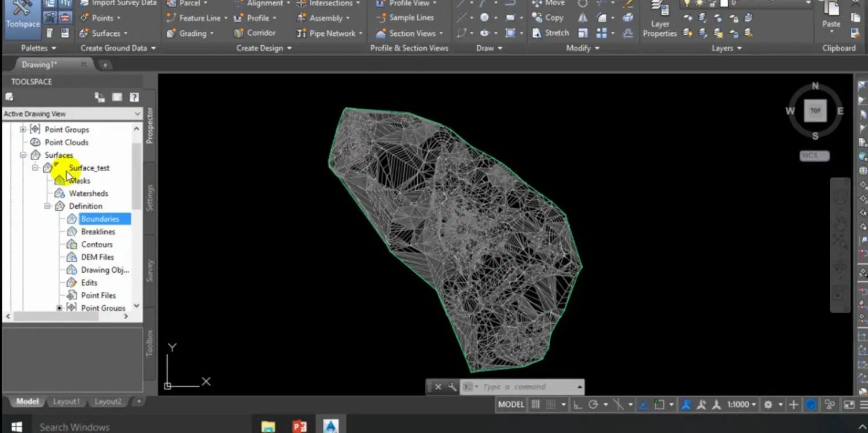Click the Corridor tool in Create Design
This screenshot has width=868, height=433.
[x=255, y=33]
